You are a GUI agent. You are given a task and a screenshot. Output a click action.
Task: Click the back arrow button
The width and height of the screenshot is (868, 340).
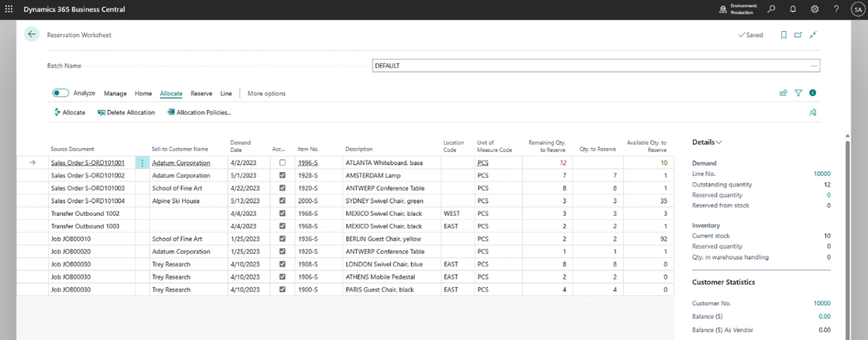pos(31,35)
